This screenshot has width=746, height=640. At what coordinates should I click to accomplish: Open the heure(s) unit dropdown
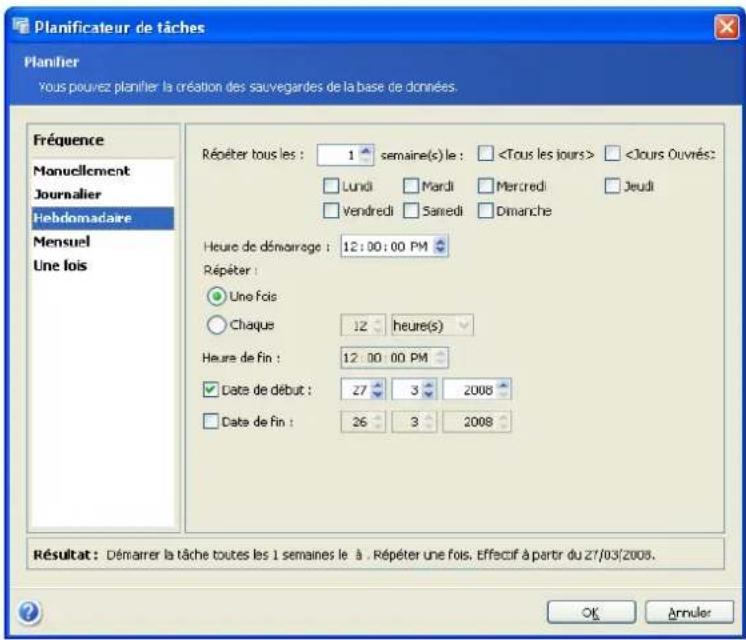(x=432, y=325)
